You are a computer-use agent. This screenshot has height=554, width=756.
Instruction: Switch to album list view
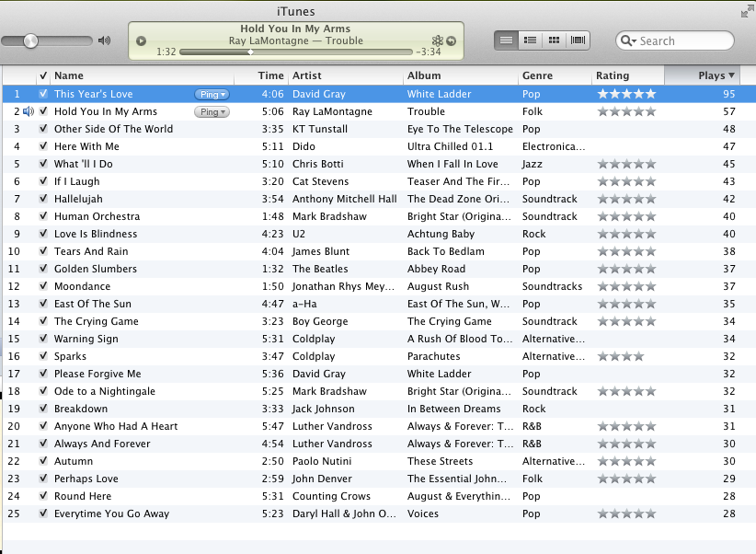(531, 40)
